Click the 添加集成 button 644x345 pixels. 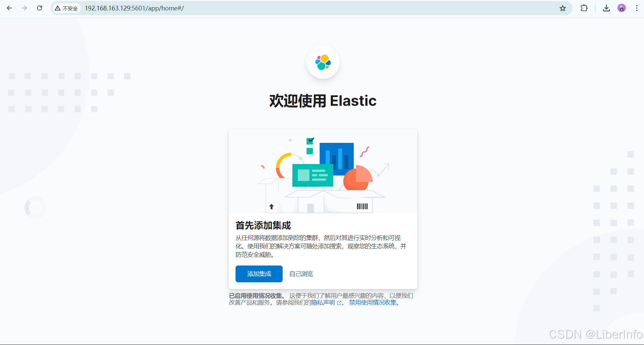tap(259, 274)
